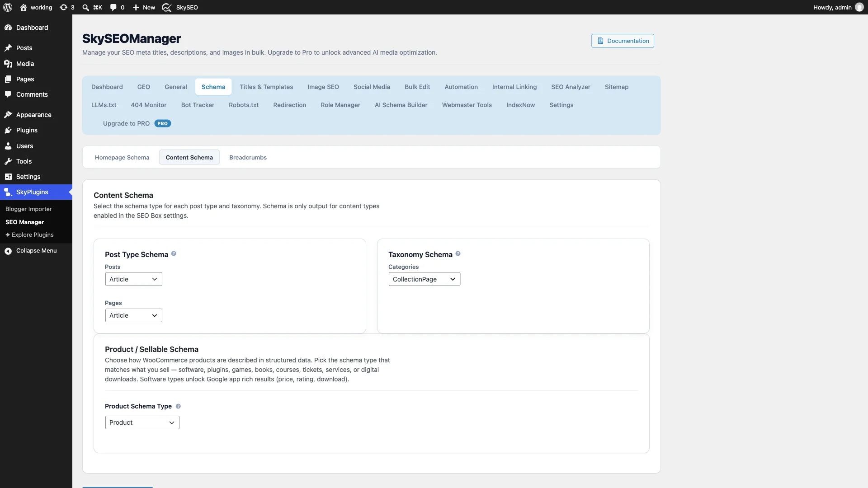The width and height of the screenshot is (868, 488).
Task: Click the help icon beside Post Type Schema
Action: coord(174,254)
